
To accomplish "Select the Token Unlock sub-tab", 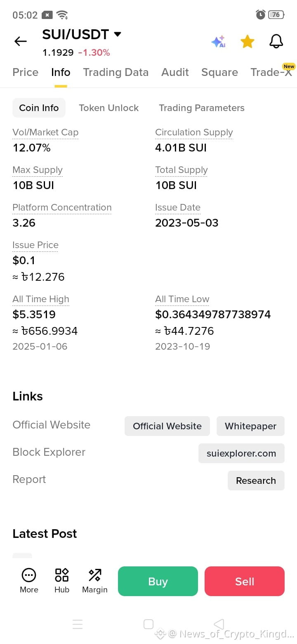I will 109,108.
